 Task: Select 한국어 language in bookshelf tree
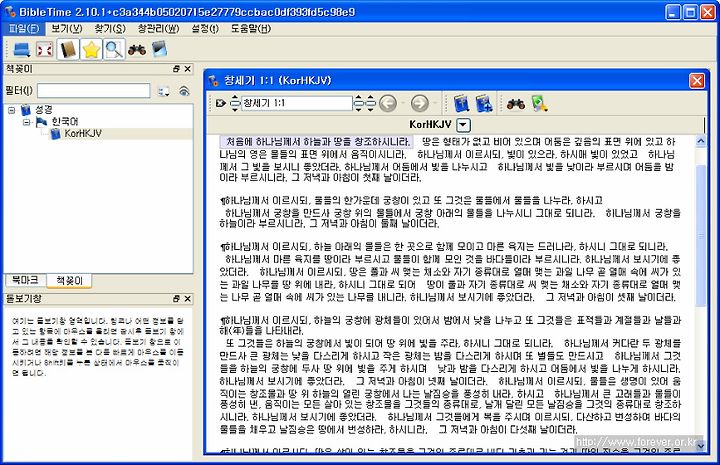[x=65, y=122]
